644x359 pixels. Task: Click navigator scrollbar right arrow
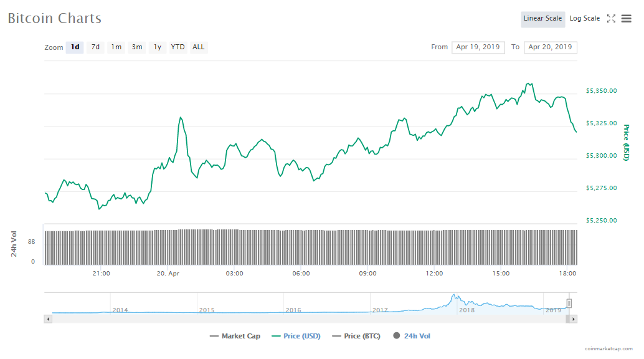click(x=573, y=319)
